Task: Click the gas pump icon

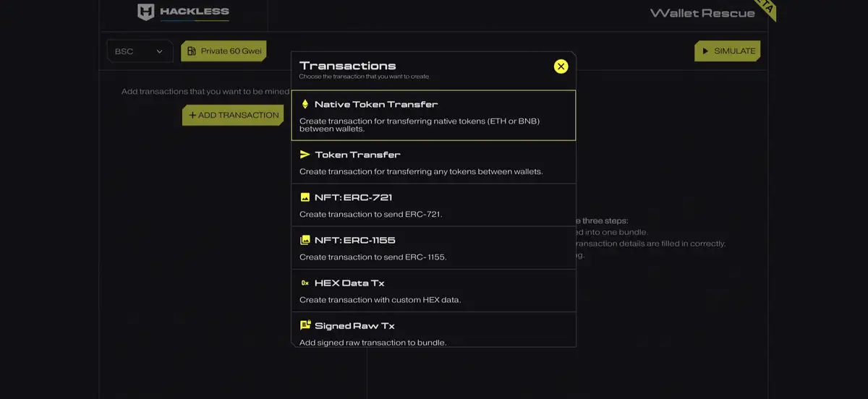Action: point(192,51)
